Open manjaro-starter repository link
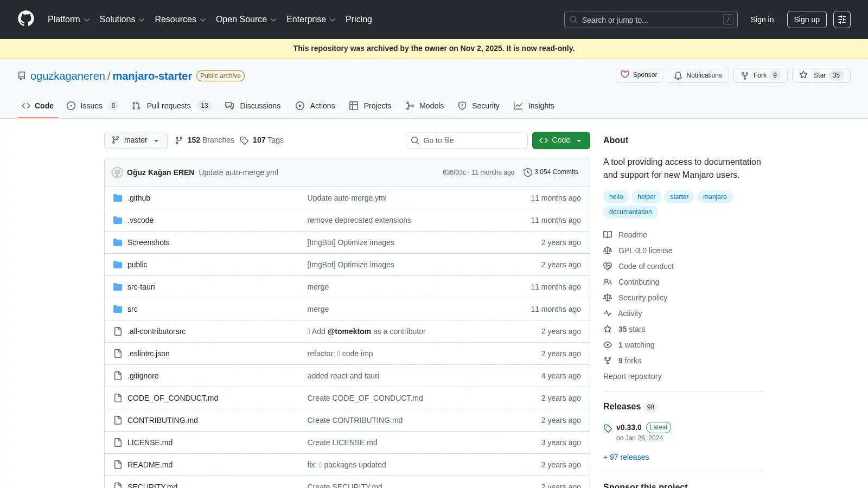The image size is (868, 488). click(x=152, y=76)
